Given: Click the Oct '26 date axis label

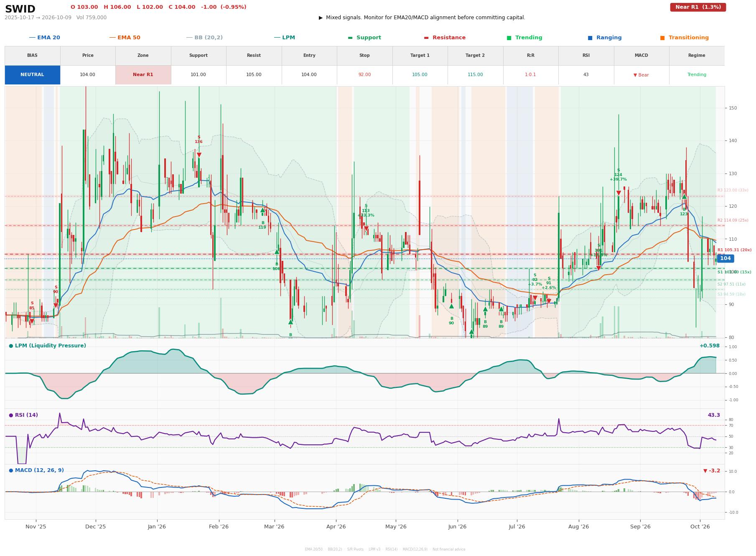Looking at the screenshot, I should pos(700,527).
